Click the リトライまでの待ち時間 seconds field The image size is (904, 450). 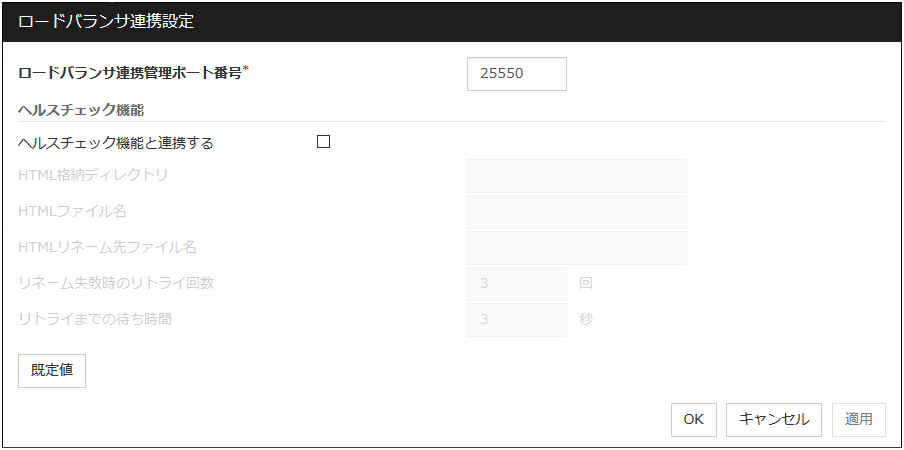516,320
